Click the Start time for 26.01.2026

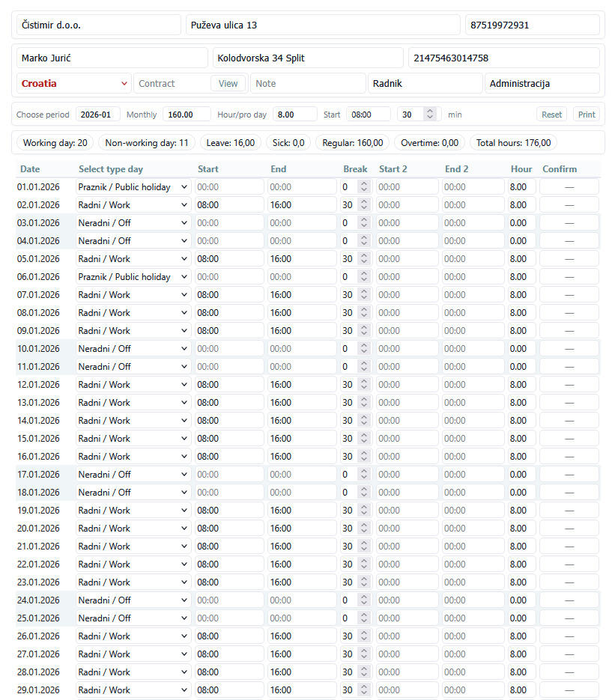pyautogui.click(x=229, y=636)
